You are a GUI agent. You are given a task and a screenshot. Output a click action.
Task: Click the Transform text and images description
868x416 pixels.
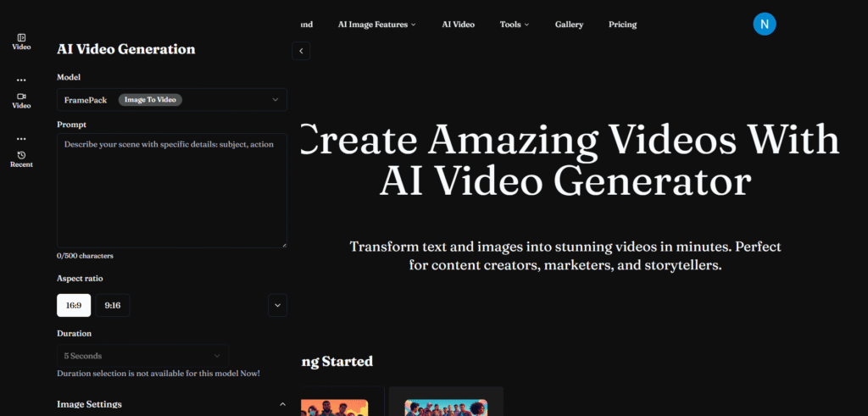565,256
